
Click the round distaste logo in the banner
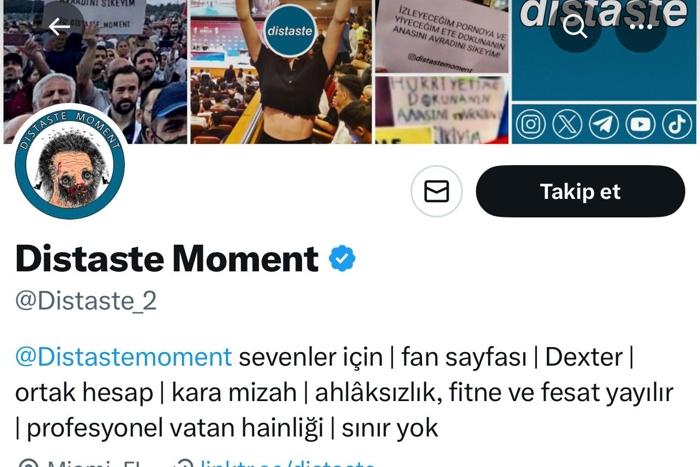pyautogui.click(x=290, y=30)
